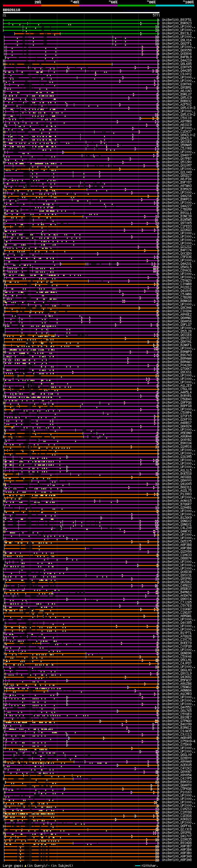Viewport: 197px width, 868px height.
Task: Click label UniRef100_Q948Y7
Action: click(x=176, y=155)
